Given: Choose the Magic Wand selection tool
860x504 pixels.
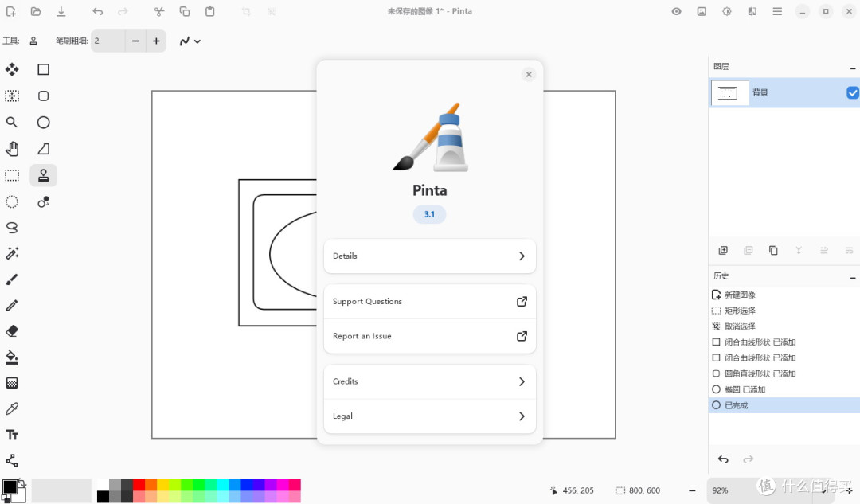Looking at the screenshot, I should (12, 253).
